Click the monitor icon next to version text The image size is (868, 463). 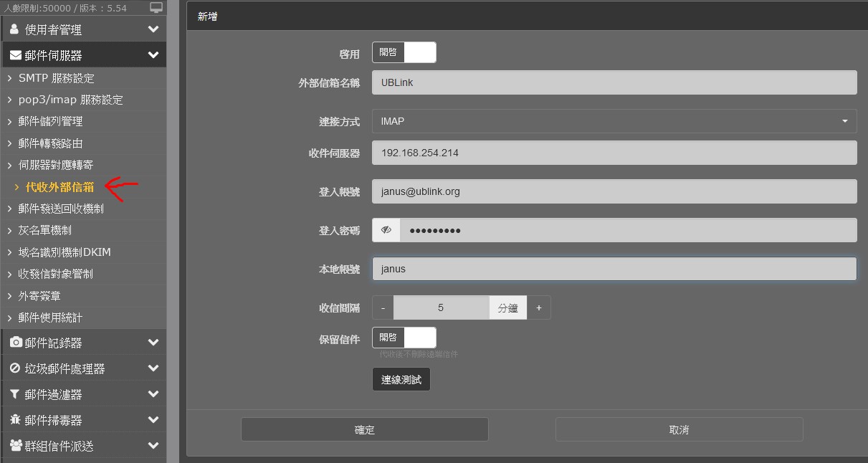point(156,8)
